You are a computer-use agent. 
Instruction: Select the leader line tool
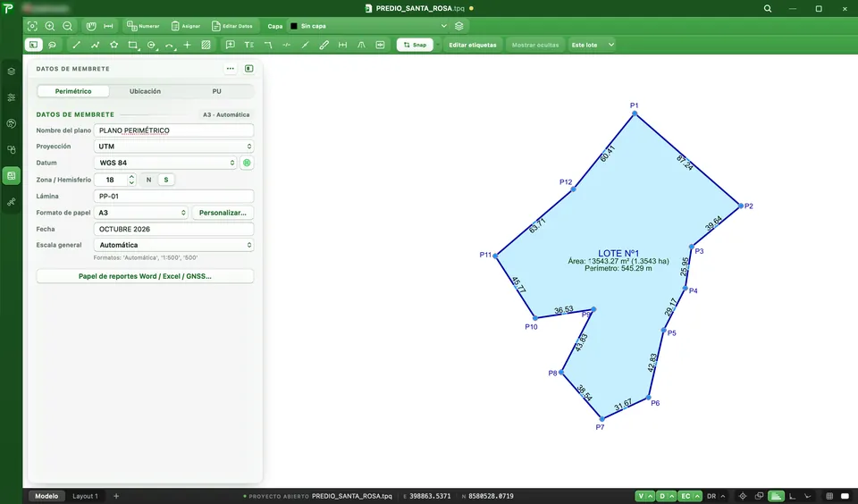268,45
